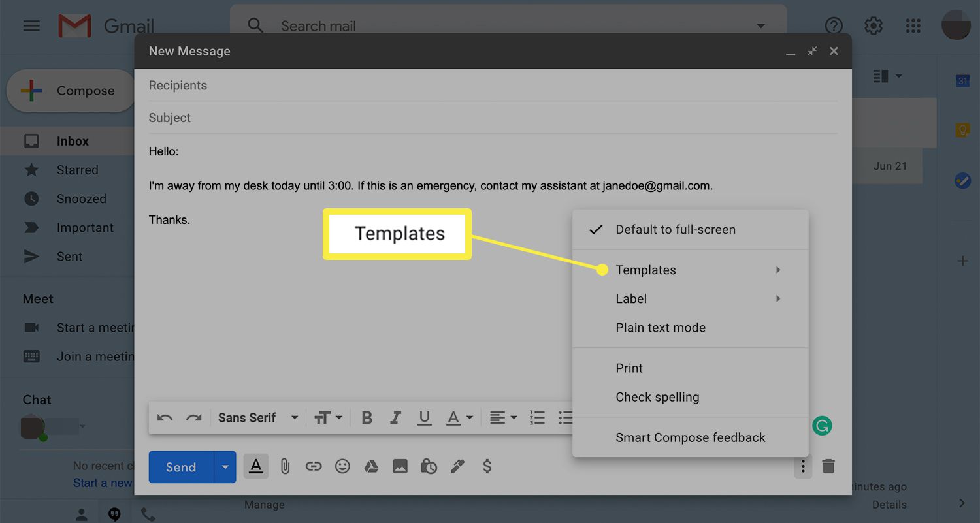
Task: Insert a numbered list
Action: tap(537, 418)
